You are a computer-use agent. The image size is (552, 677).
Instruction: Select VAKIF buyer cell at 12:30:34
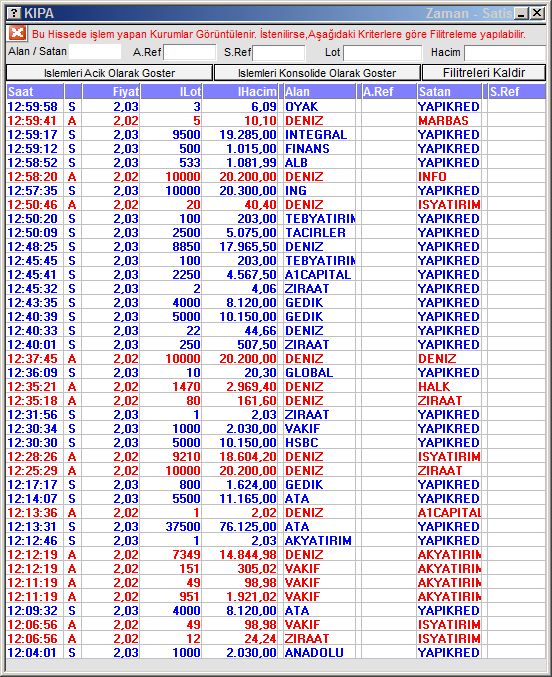click(319, 428)
